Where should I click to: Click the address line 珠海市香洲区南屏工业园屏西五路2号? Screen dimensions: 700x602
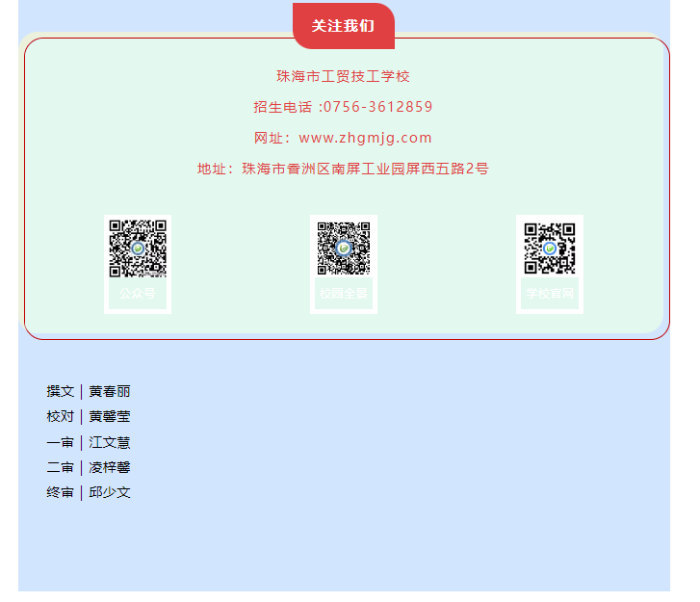(x=365, y=169)
